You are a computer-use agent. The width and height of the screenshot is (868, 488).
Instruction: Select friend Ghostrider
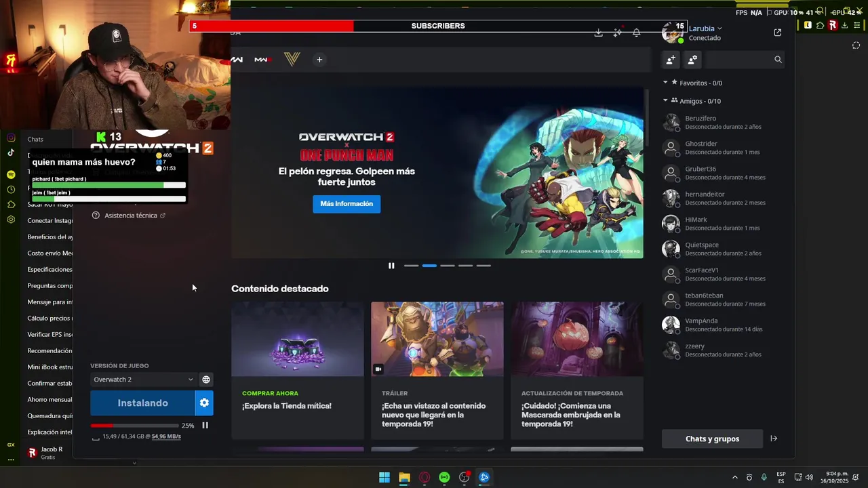pyautogui.click(x=723, y=148)
